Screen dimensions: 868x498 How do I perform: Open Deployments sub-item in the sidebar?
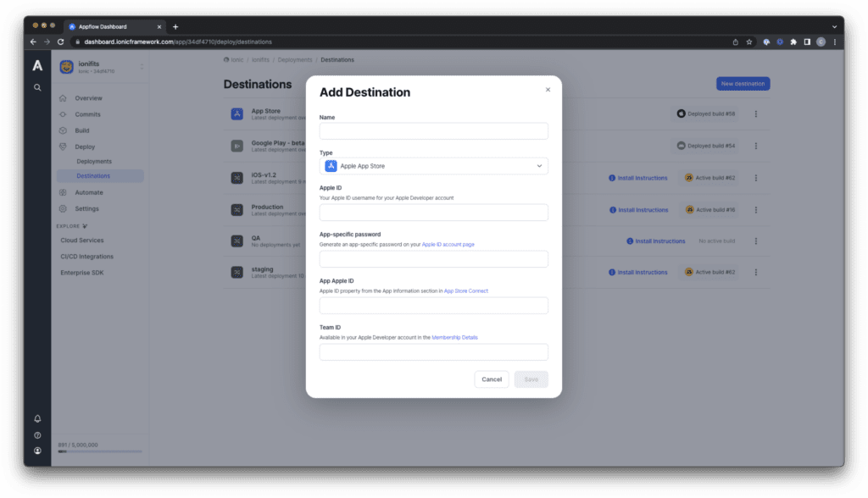[x=94, y=162]
